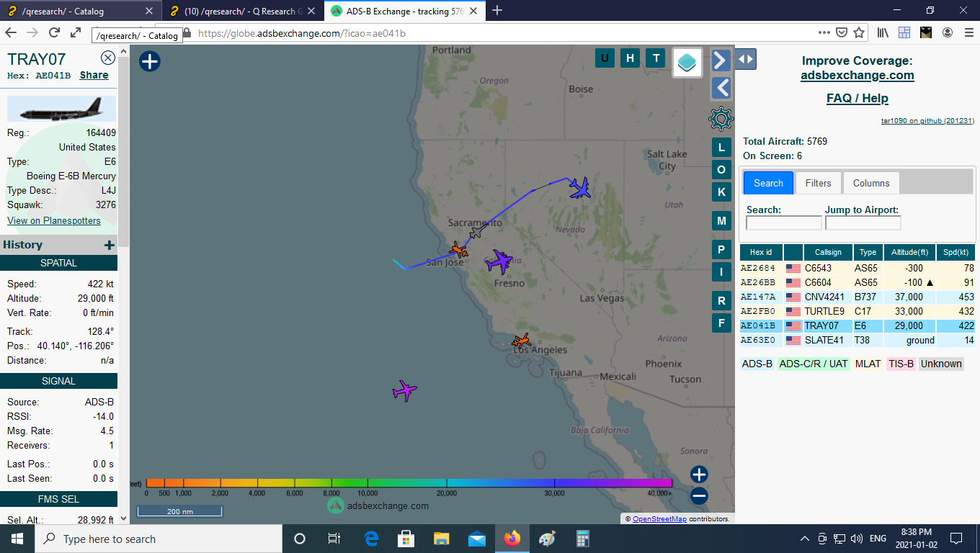Viewport: 980px width, 553px height.
Task: Bookmark this page with the star icon
Action: pyautogui.click(x=859, y=32)
